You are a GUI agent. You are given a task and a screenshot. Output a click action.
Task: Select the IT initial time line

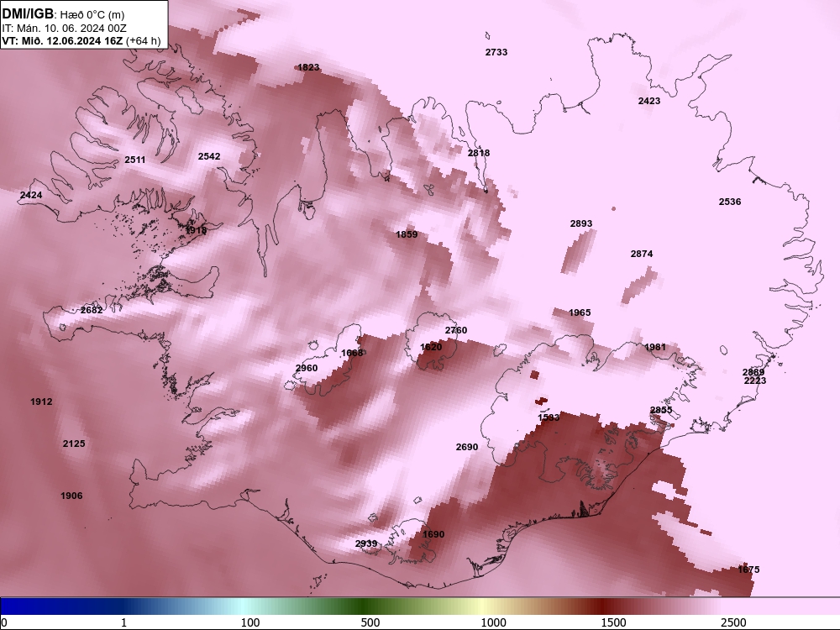[x=64, y=28]
